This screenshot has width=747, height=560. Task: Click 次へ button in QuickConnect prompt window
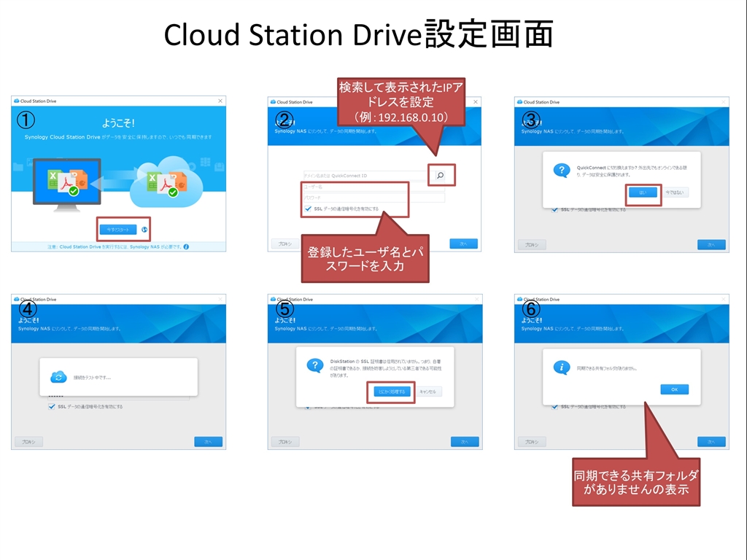point(711,245)
